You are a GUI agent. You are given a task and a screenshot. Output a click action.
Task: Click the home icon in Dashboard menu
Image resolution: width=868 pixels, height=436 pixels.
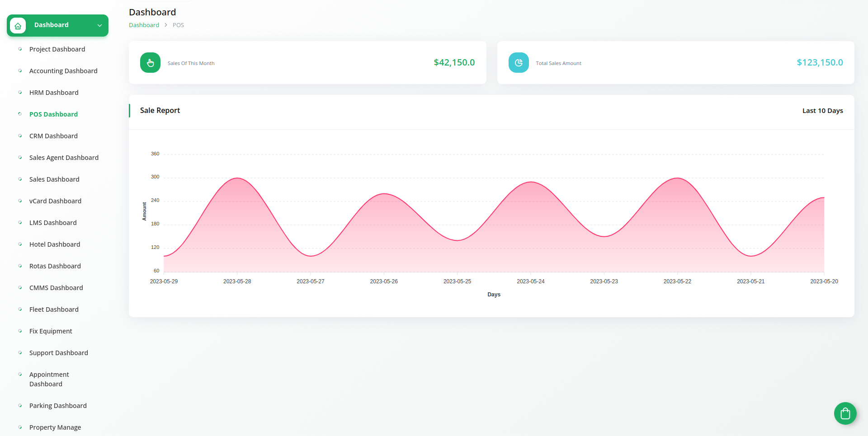coord(18,26)
